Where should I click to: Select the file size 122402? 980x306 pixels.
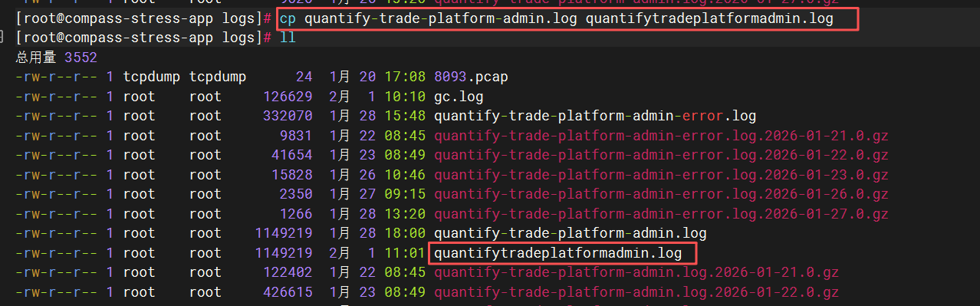(x=288, y=271)
